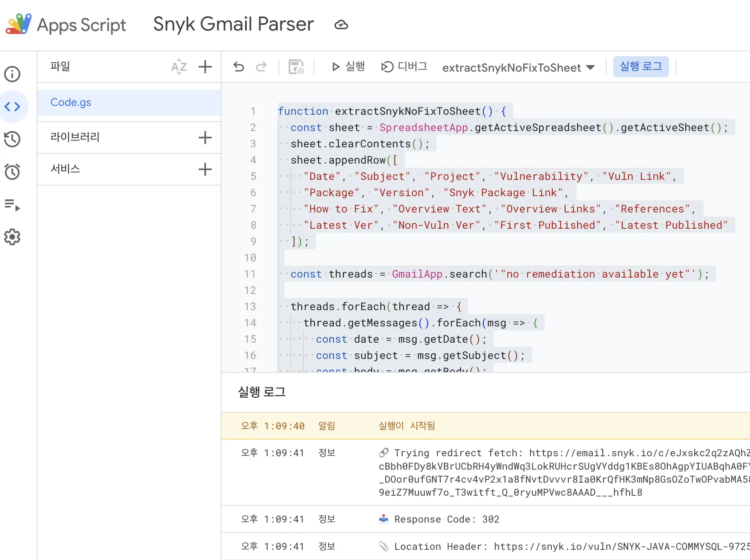
Task: Click the 라이브러리 section label
Action: [75, 137]
